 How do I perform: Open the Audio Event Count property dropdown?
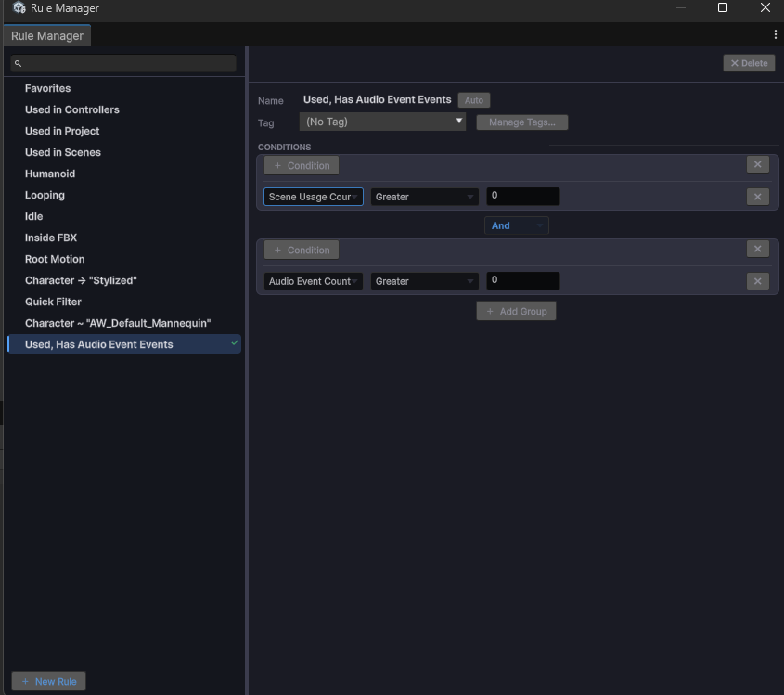click(x=314, y=281)
